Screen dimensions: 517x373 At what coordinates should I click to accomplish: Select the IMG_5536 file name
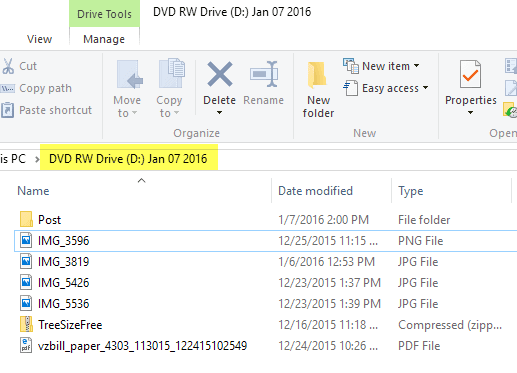(x=64, y=304)
